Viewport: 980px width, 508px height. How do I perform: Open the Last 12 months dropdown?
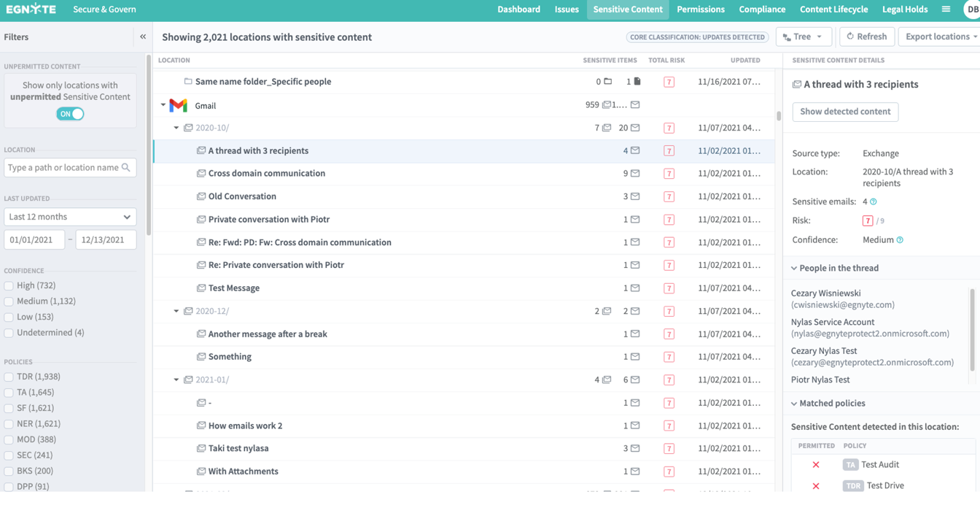point(70,217)
